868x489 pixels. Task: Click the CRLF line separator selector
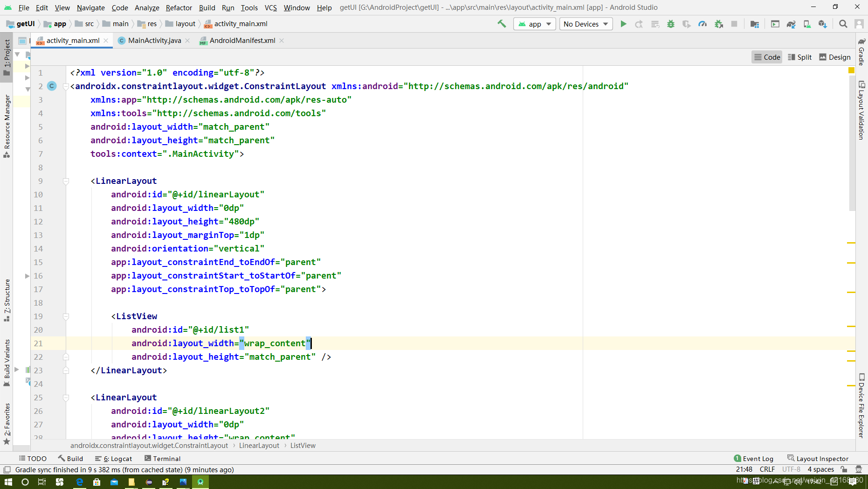767,469
